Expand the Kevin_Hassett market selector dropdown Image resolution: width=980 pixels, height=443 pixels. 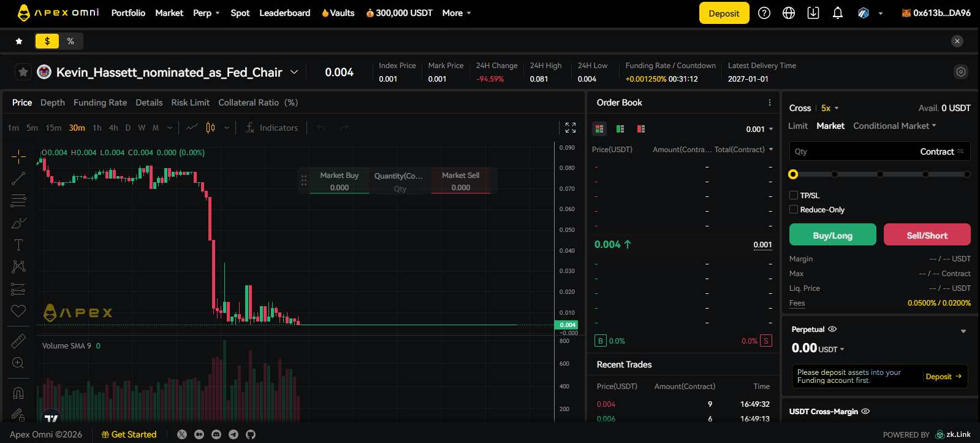pos(294,72)
